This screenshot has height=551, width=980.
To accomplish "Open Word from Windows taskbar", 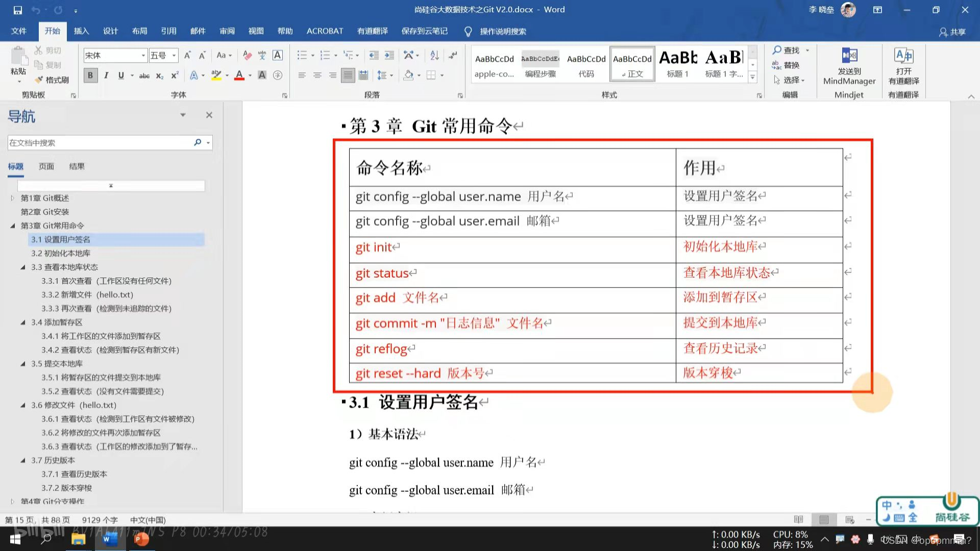I will click(x=109, y=539).
